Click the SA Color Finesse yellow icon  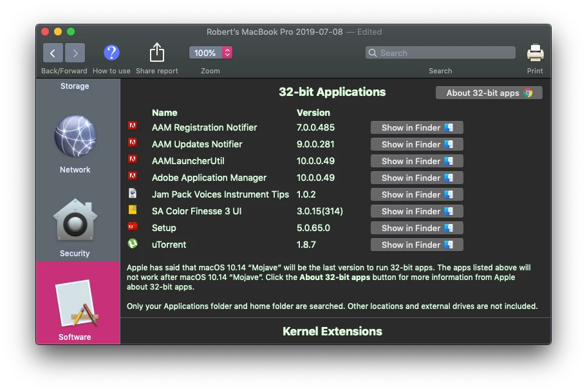point(133,210)
